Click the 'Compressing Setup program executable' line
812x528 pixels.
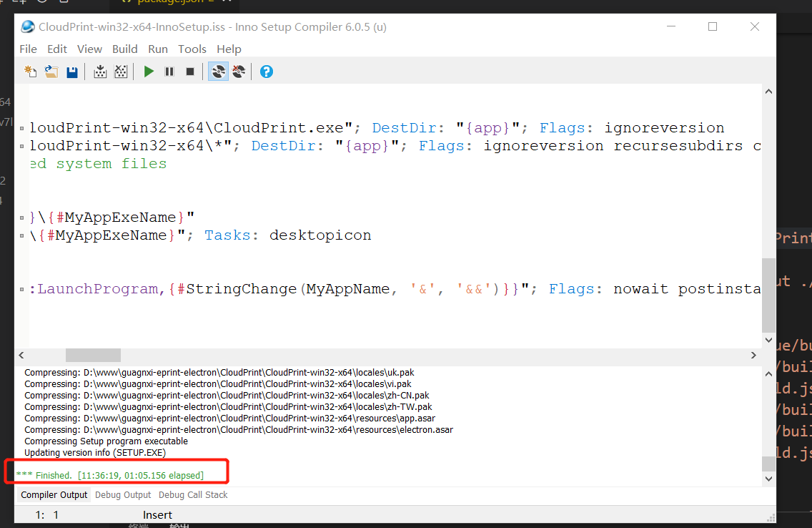107,441
